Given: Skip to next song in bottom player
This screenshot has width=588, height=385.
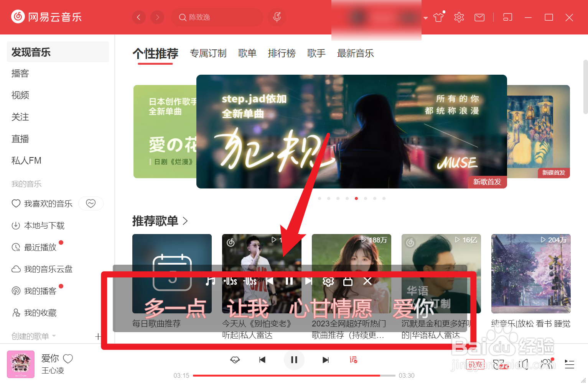Looking at the screenshot, I should click(326, 360).
